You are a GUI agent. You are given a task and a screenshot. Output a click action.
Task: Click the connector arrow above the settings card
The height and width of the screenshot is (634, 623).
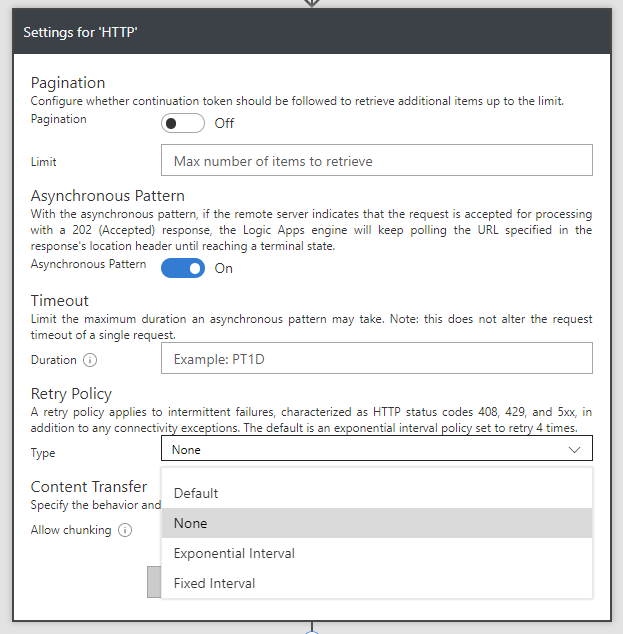pyautogui.click(x=312, y=3)
